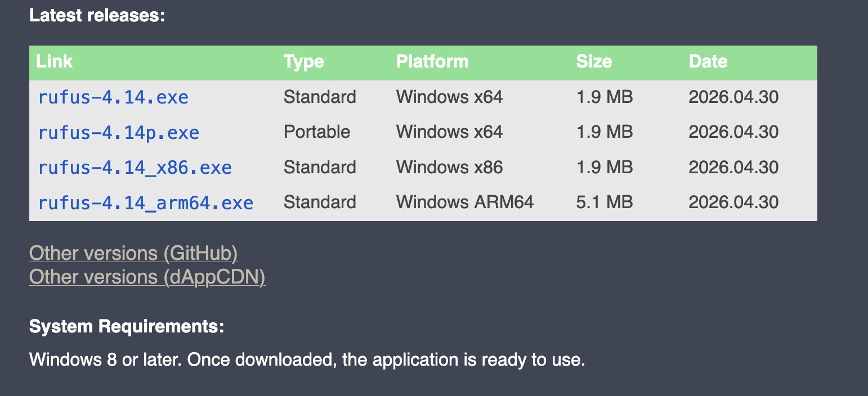The image size is (868, 396).
Task: Click Windows x64 in rufus-4.14.exe row
Action: click(450, 97)
